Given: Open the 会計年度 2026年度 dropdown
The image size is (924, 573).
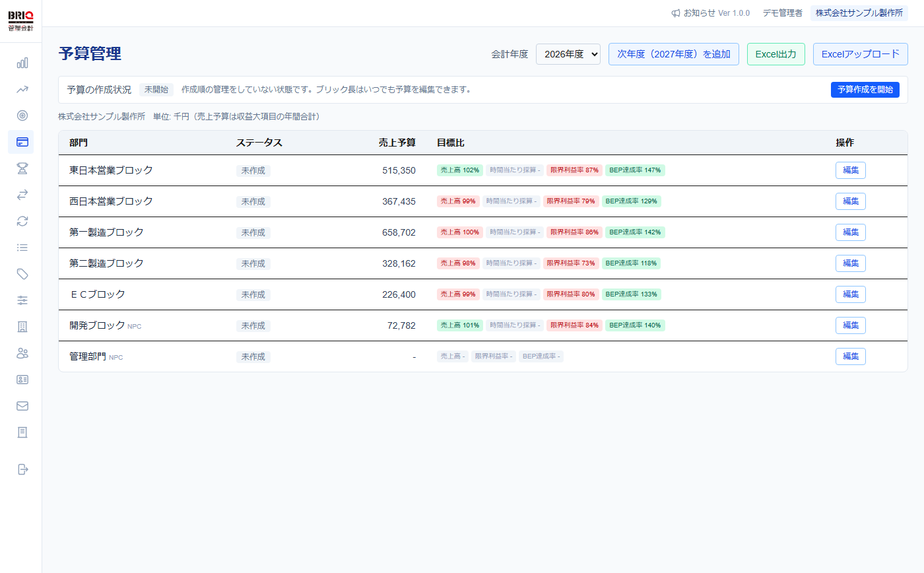Looking at the screenshot, I should (x=568, y=54).
